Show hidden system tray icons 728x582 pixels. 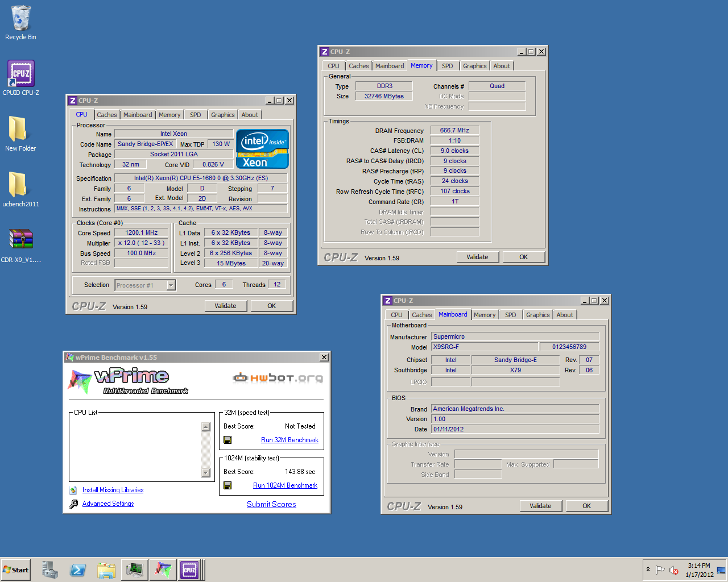click(648, 569)
